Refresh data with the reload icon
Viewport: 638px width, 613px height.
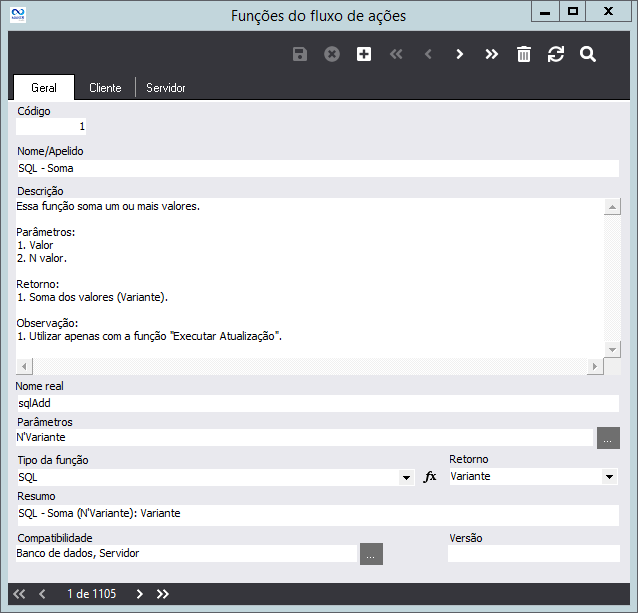point(556,54)
